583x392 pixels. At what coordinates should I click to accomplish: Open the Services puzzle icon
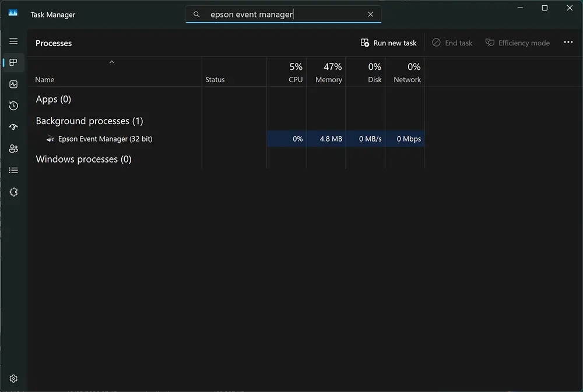pyautogui.click(x=13, y=192)
